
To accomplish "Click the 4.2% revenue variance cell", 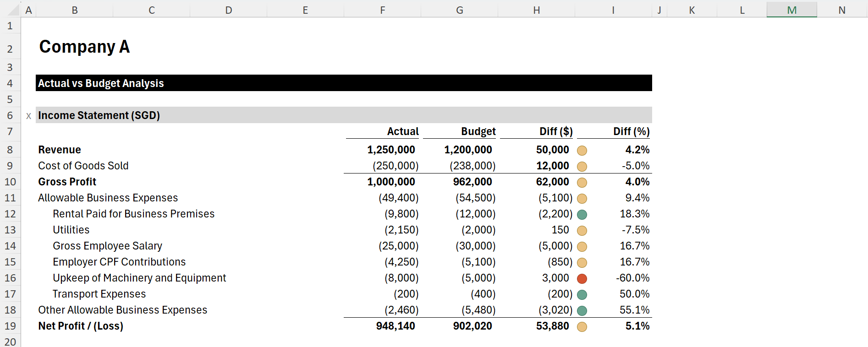I will point(637,150).
